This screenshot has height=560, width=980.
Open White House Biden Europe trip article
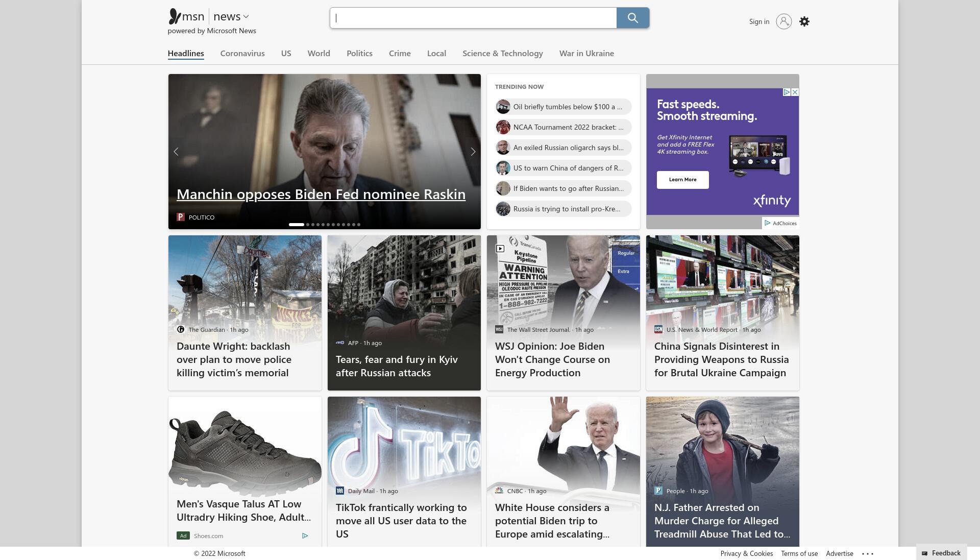pos(552,521)
